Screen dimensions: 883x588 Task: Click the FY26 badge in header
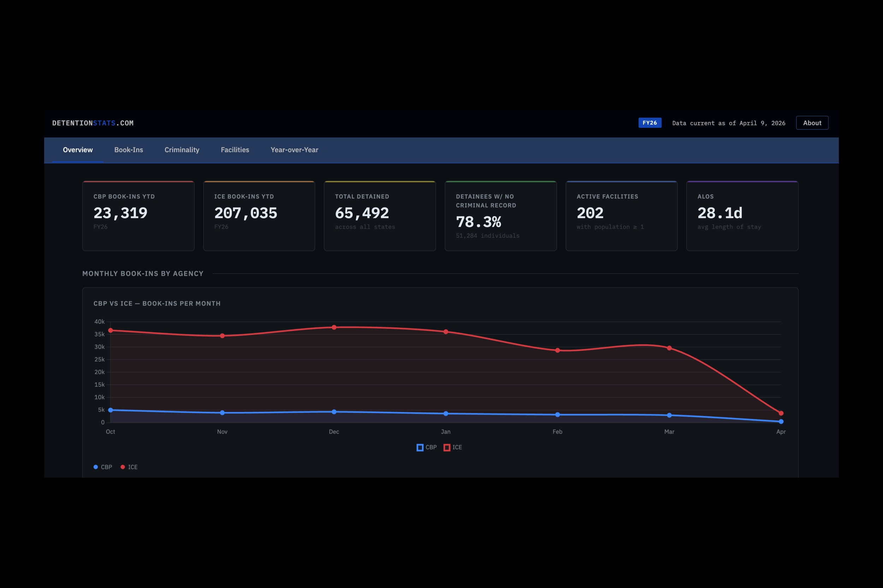tap(649, 123)
